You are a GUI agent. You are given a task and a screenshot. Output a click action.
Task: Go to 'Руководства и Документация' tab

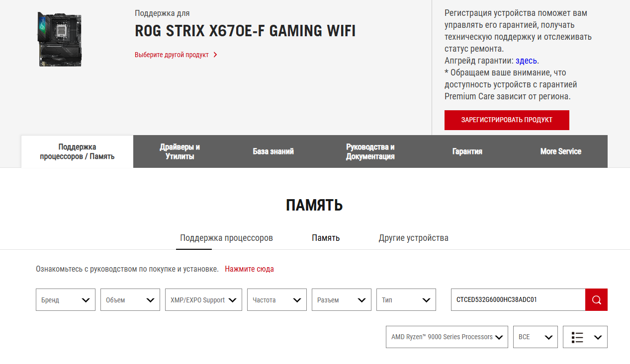(370, 151)
